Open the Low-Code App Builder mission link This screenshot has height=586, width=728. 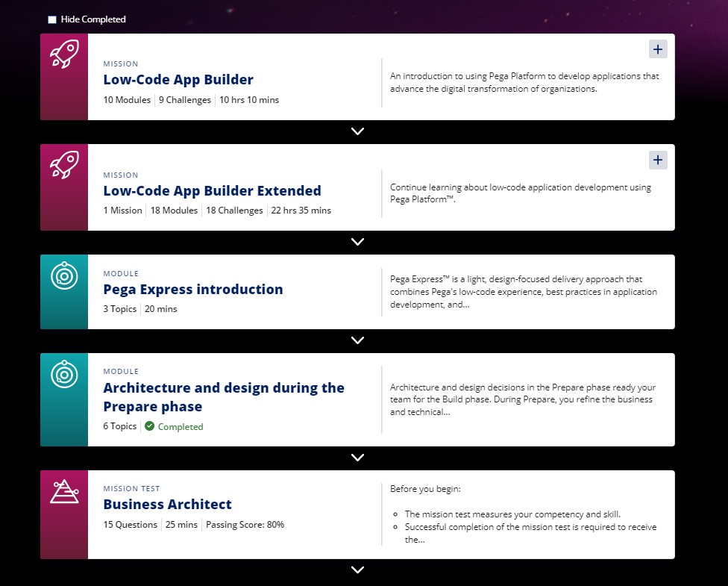178,80
